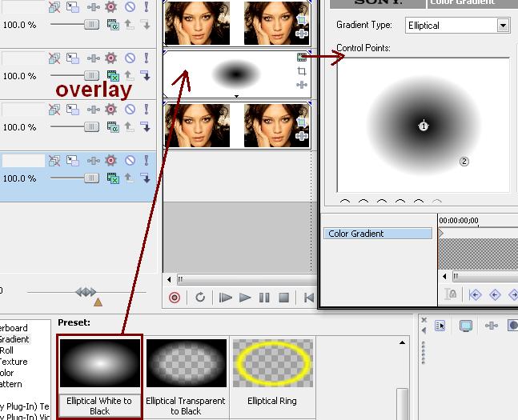The image size is (518, 420).
Task: Select Color Gradient in keyframe track list
Action: [x=377, y=234]
